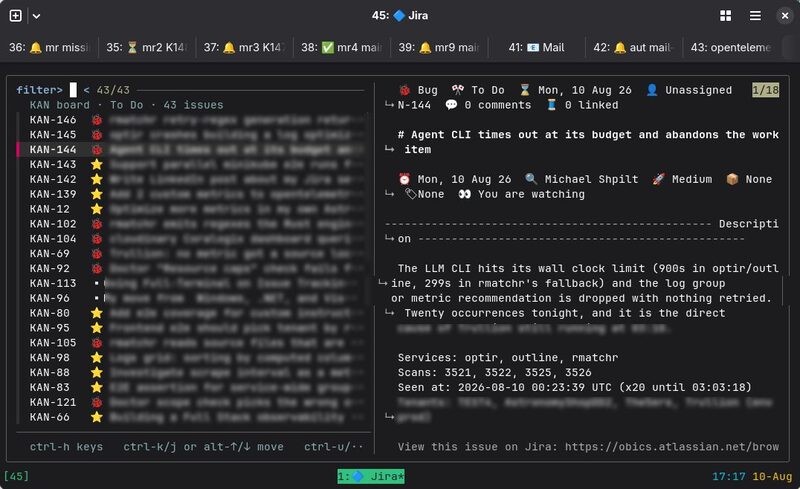This screenshot has width=800, height=489.
Task: Click the 0 comments indicator
Action: click(488, 105)
